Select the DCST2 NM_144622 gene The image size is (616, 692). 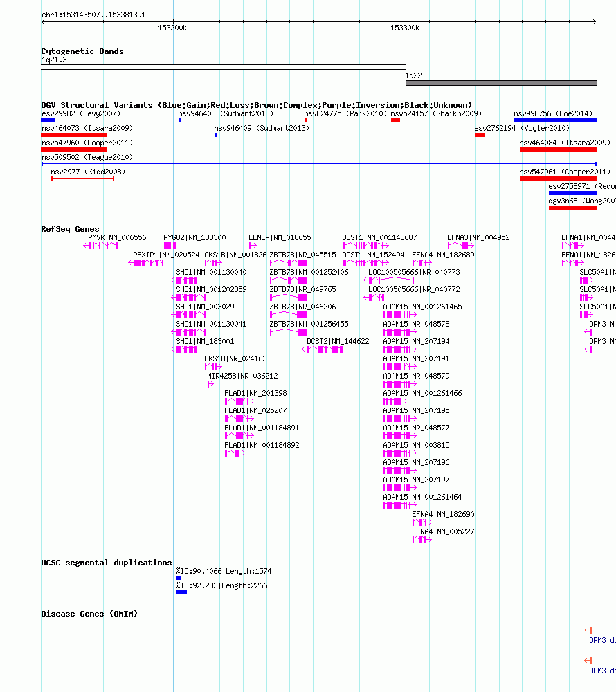click(323, 349)
